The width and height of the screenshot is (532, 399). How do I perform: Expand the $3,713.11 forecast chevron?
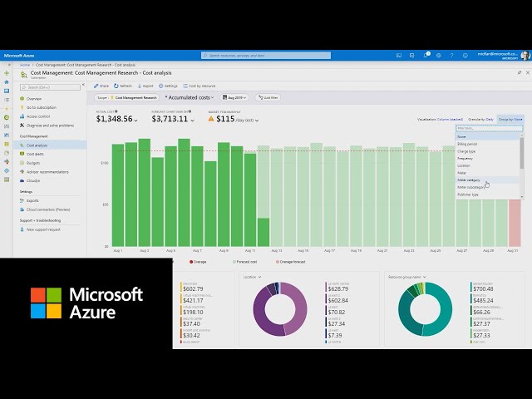tap(192, 120)
